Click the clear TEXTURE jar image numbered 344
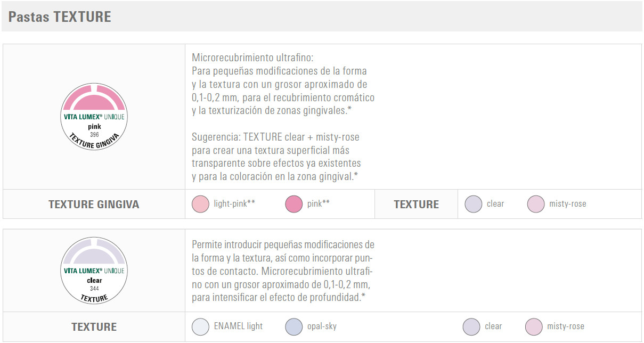 (94, 271)
